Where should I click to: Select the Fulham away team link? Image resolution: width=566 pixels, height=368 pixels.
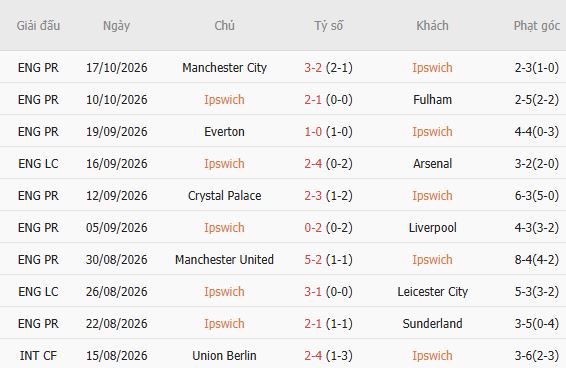coord(432,99)
